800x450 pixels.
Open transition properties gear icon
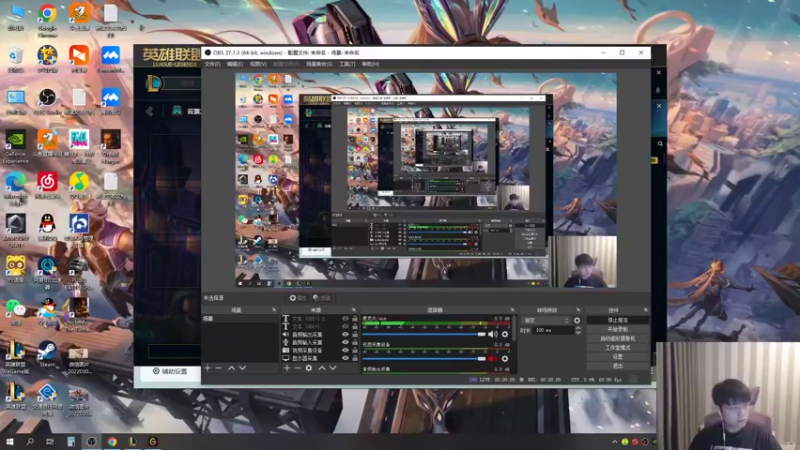[577, 320]
